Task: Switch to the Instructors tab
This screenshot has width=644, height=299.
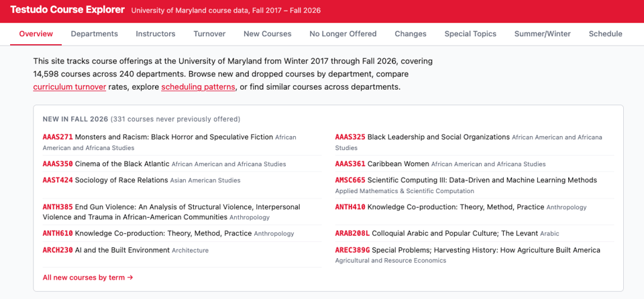Action: click(156, 34)
